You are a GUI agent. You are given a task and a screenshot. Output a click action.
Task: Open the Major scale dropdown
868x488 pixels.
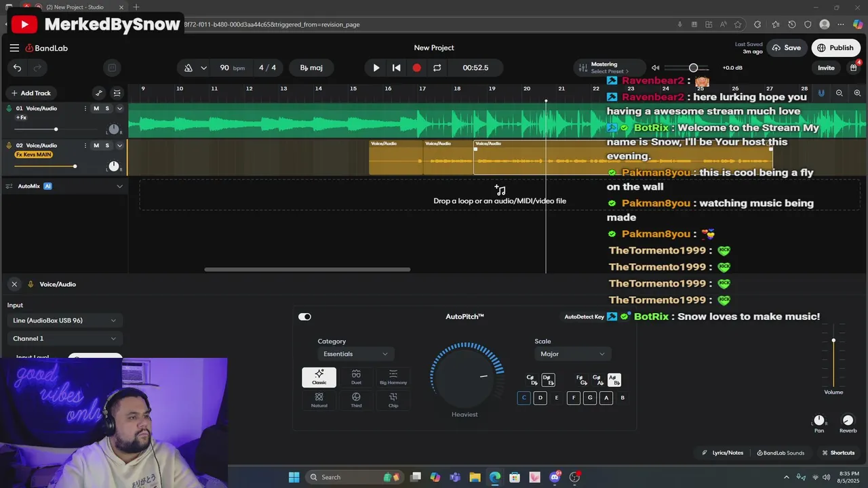pos(573,354)
